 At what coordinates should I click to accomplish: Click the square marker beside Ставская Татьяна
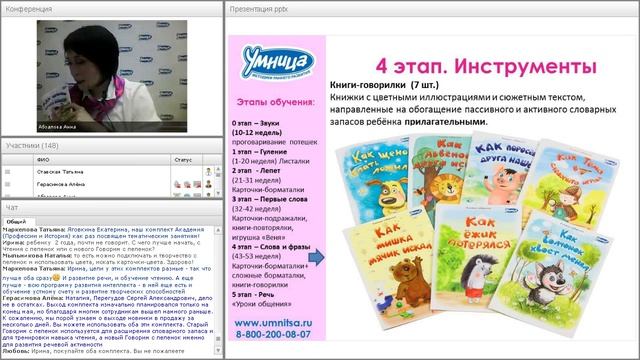(x=7, y=172)
